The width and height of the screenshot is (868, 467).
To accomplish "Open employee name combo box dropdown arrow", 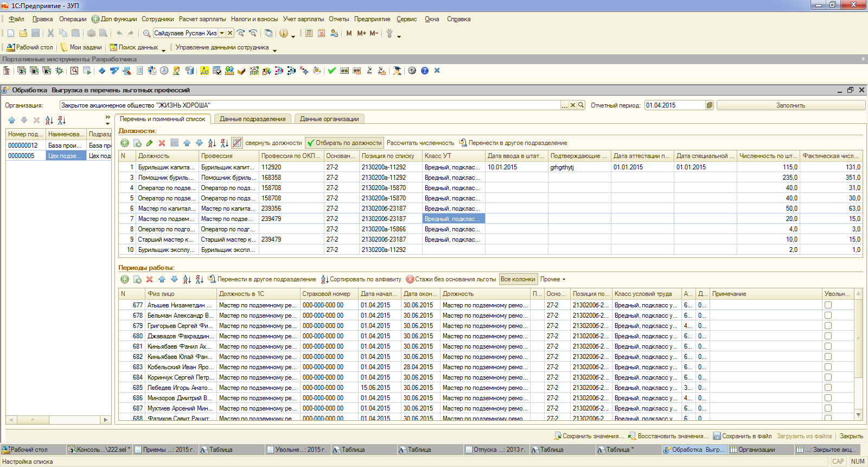I will click(222, 33).
